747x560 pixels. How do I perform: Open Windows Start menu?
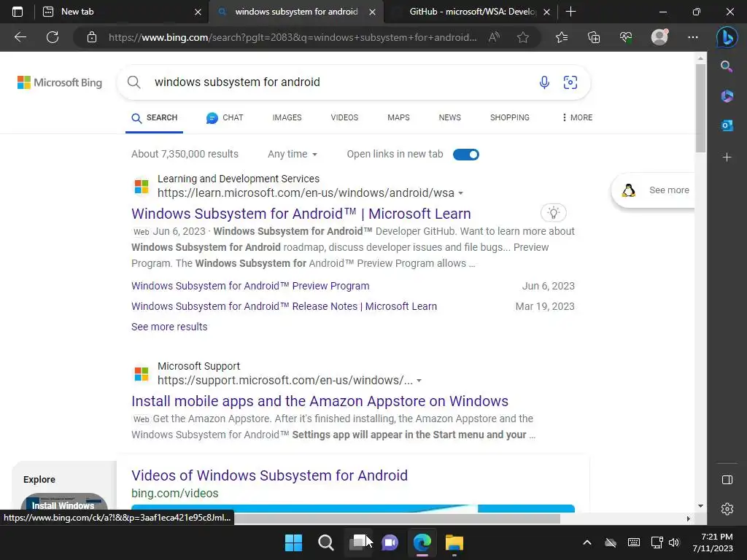click(x=293, y=542)
